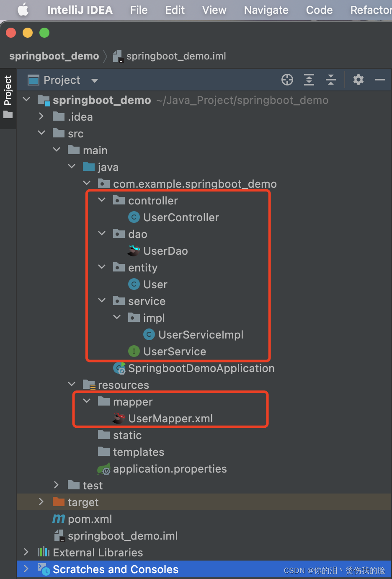Open the IntelliJ IDEA application menu
Image resolution: width=392 pixels, height=579 pixels.
tap(80, 10)
